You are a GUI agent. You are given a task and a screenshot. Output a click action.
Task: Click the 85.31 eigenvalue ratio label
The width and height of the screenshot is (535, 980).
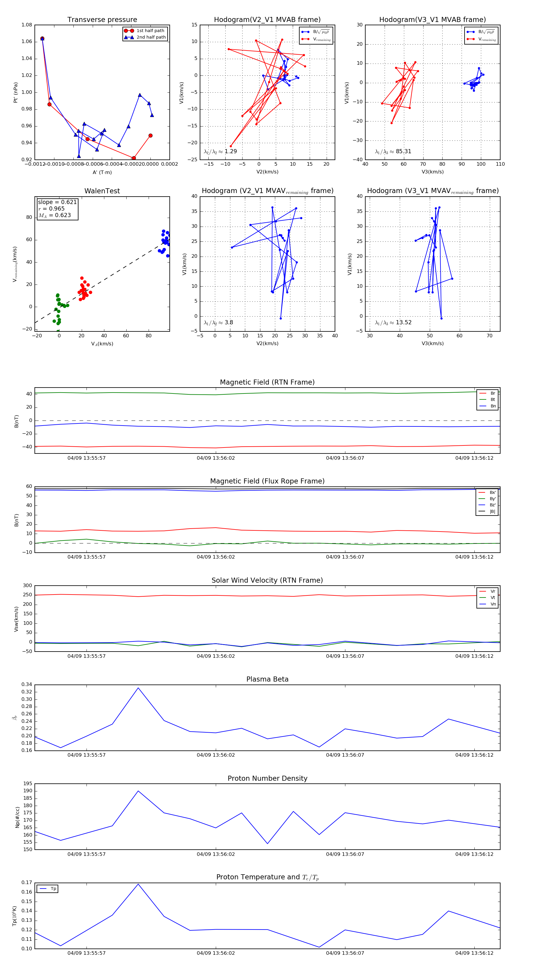[393, 151]
